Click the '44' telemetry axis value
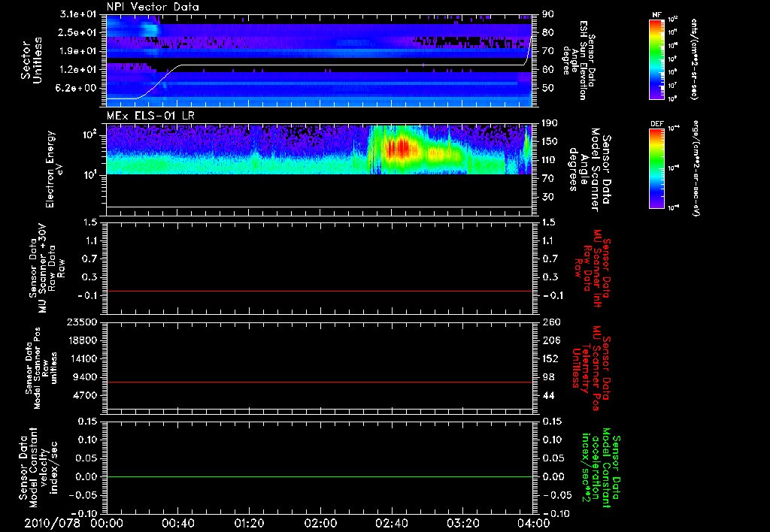770x532 pixels. click(x=548, y=395)
